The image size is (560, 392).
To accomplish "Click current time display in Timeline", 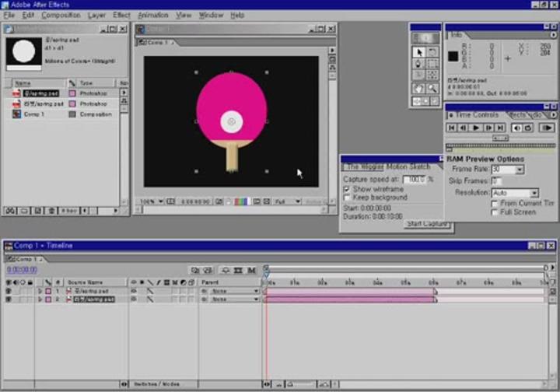I will 22,270.
